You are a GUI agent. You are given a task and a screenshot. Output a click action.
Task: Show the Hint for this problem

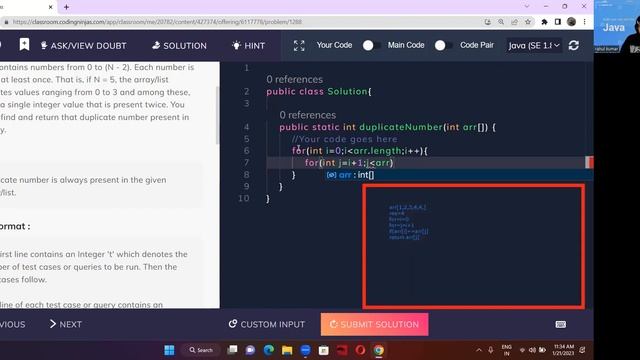click(248, 46)
